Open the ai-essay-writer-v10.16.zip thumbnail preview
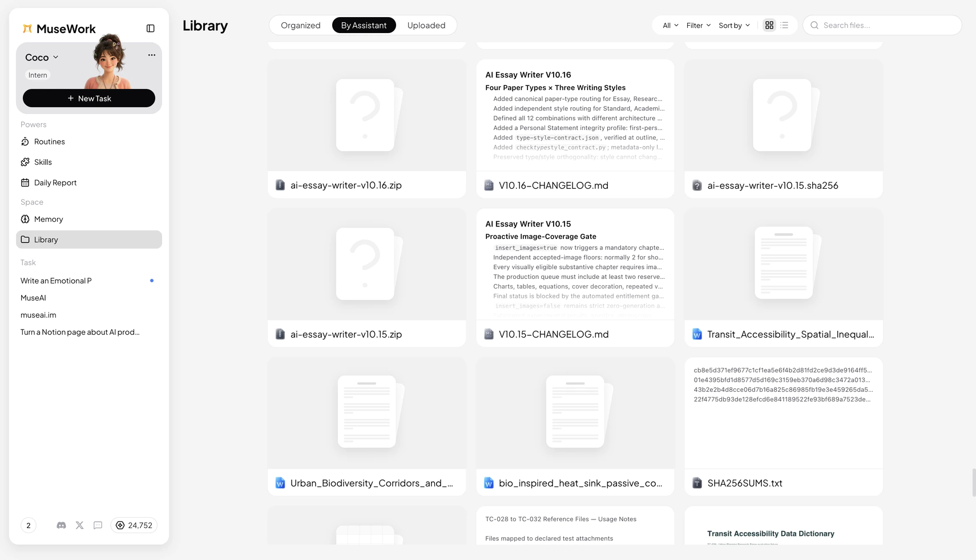 pos(367,115)
